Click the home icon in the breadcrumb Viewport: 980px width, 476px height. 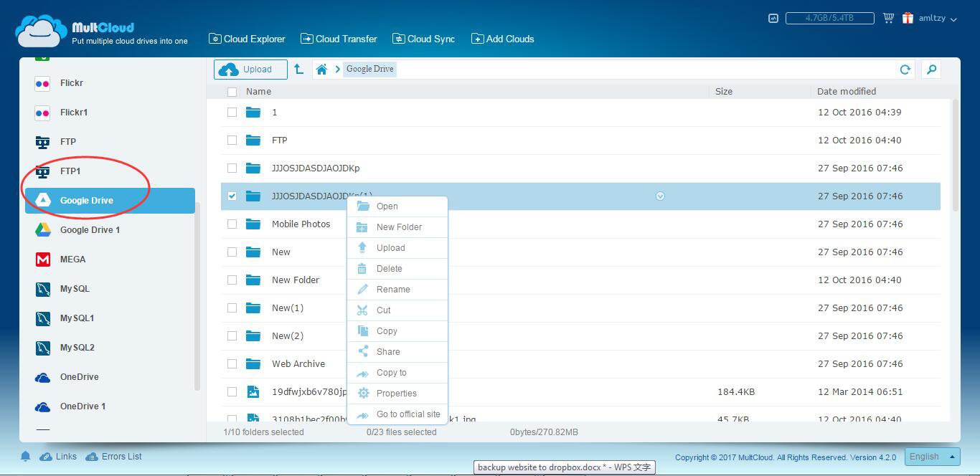click(321, 70)
